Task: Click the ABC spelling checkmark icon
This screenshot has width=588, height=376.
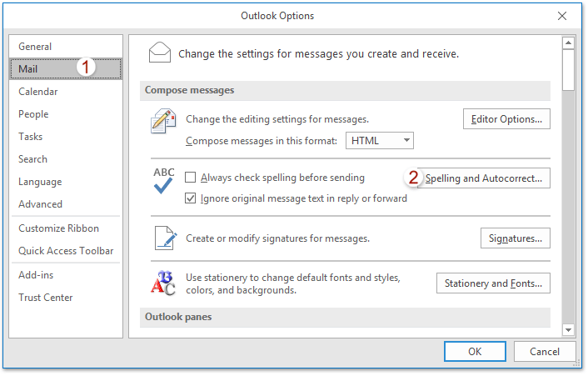Action: [164, 180]
